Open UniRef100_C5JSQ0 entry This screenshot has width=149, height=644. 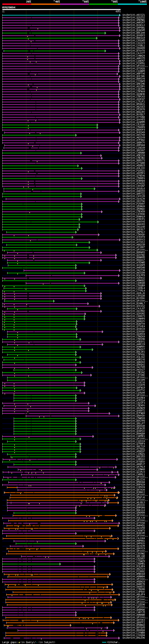133,125
